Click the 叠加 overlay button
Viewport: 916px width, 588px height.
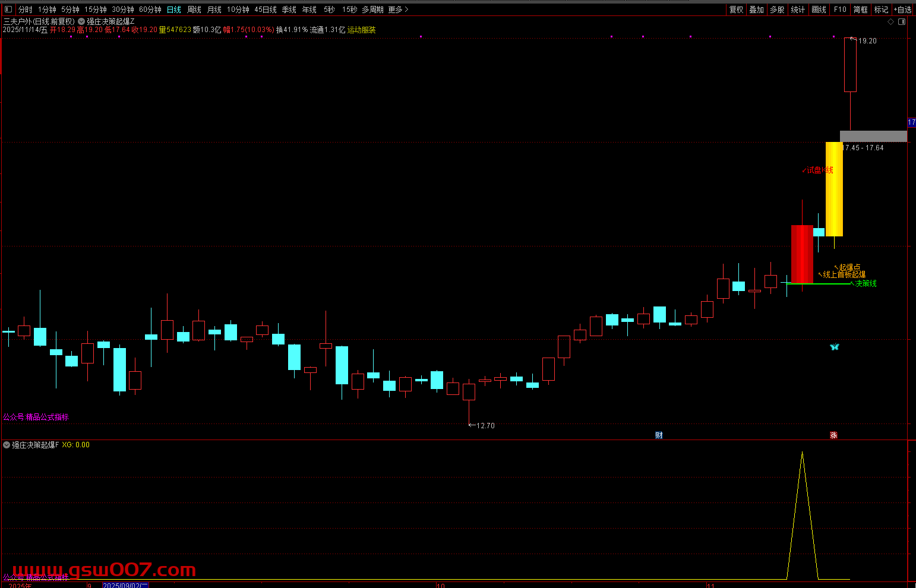[756, 10]
